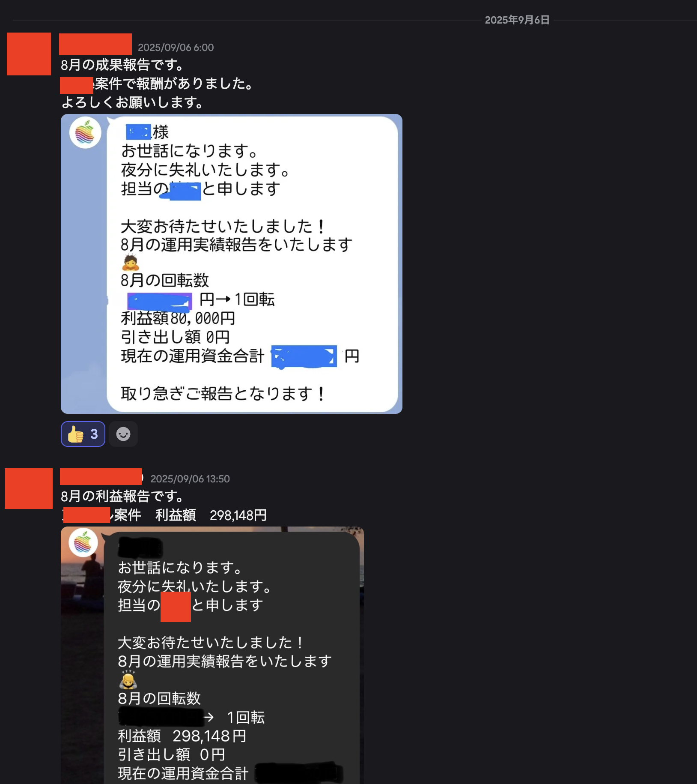Click the first poster's redacted avatar

coord(29,54)
